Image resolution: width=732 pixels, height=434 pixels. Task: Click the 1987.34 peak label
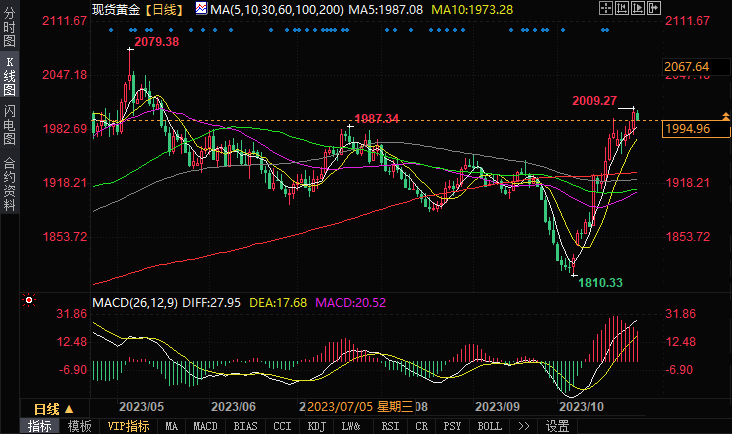pyautogui.click(x=377, y=119)
